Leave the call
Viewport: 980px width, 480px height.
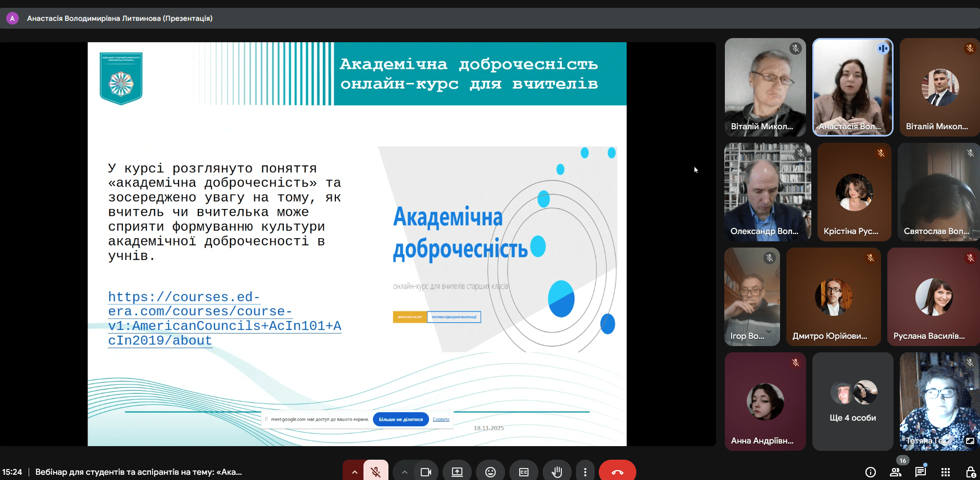point(617,472)
